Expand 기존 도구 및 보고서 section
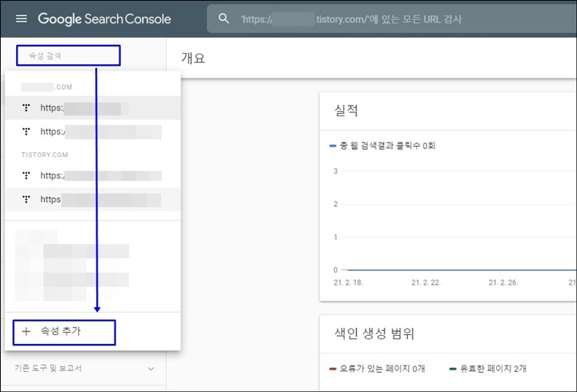The width and height of the screenshot is (577, 392). [85, 369]
